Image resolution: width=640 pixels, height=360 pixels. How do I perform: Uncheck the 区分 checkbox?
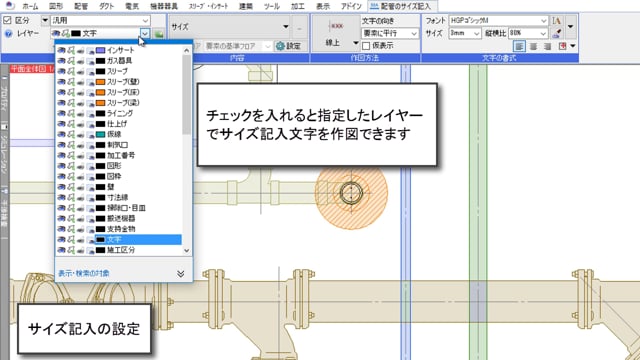coord(7,20)
